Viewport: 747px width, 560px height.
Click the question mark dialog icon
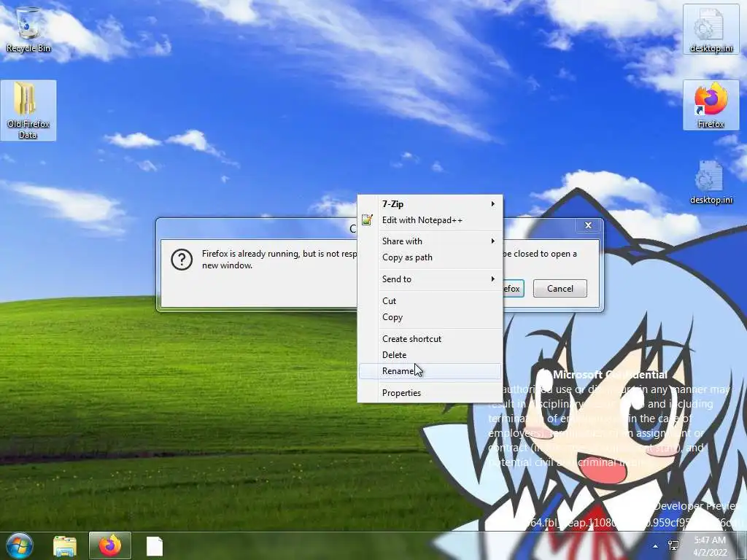tap(182, 260)
